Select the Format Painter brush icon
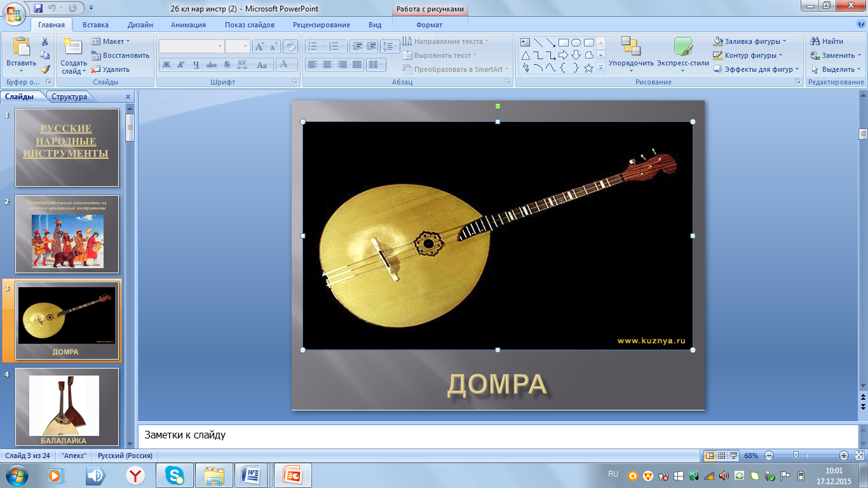 coord(45,69)
